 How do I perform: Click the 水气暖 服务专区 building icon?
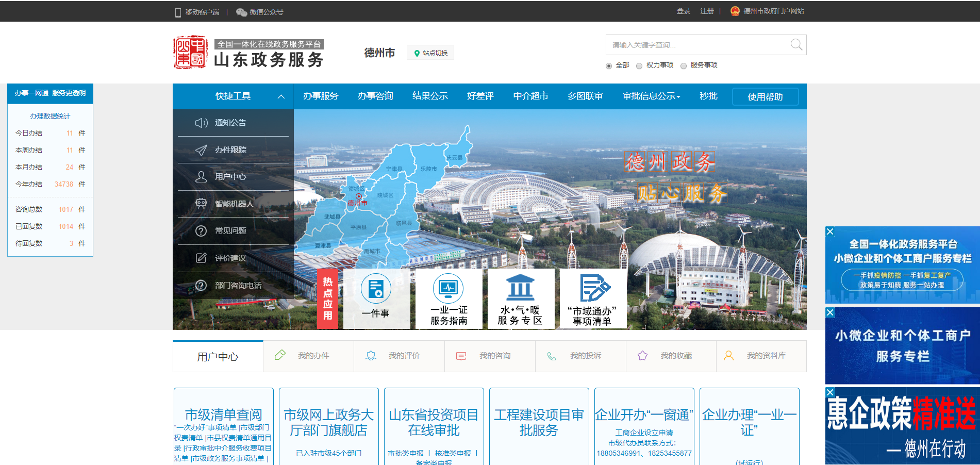[x=520, y=288]
